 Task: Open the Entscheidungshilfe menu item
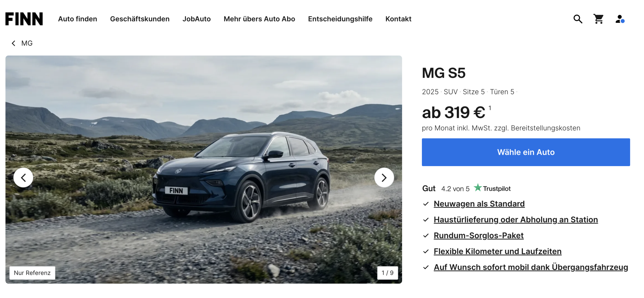[x=340, y=19]
